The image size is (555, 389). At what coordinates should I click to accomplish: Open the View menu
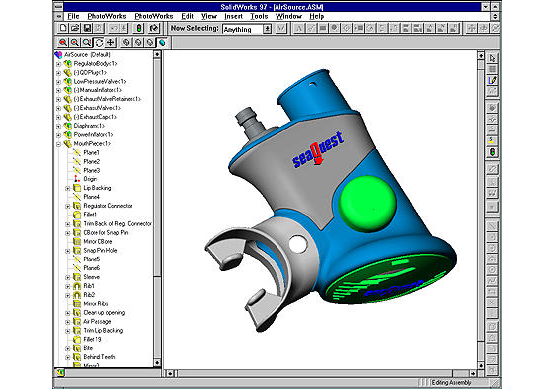point(209,16)
